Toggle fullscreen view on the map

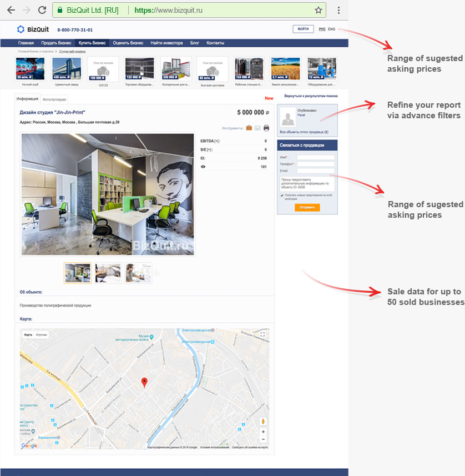(x=263, y=335)
